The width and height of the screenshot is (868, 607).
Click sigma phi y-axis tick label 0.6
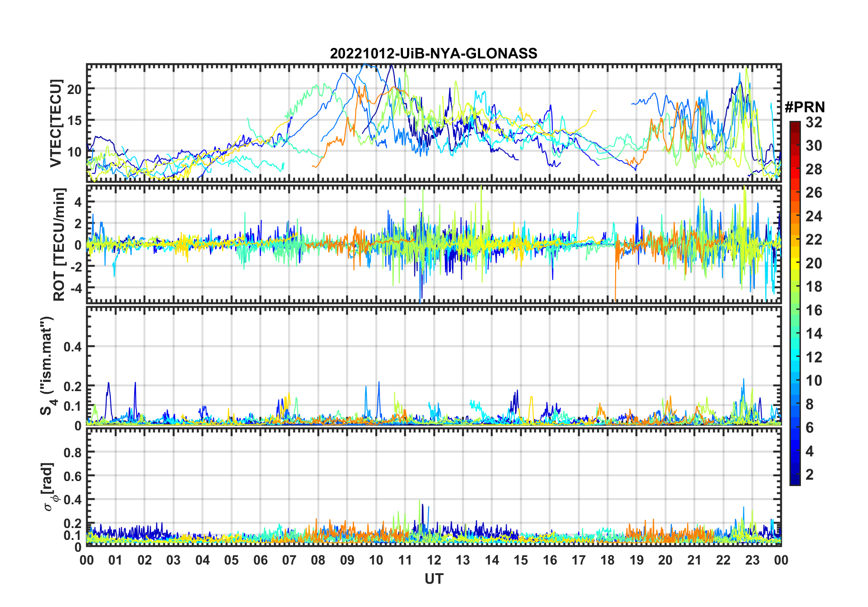click(73, 476)
